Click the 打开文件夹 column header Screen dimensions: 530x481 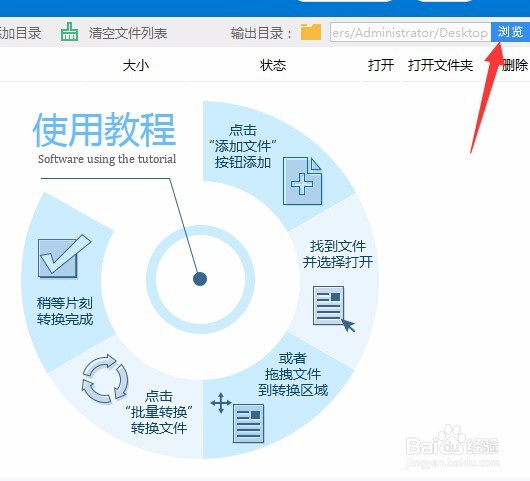coord(440,65)
